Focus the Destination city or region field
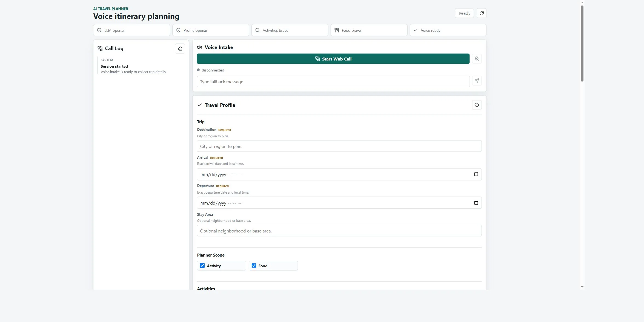This screenshot has height=322, width=644. (339, 146)
